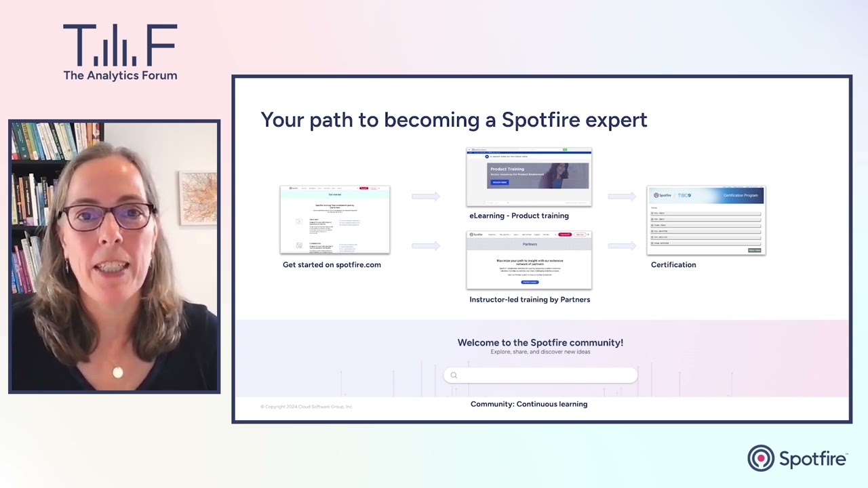Image resolution: width=868 pixels, height=488 pixels.
Task: Click The Analytics Forum logo at top left
Action: [120, 51]
